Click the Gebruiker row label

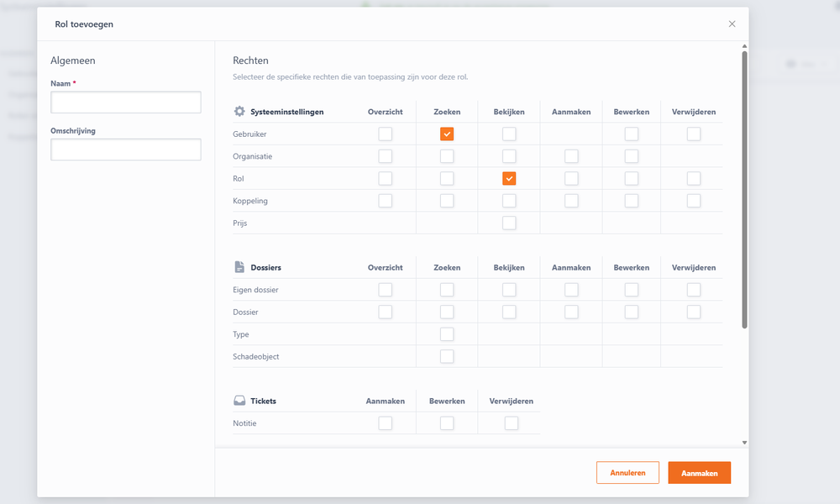(x=249, y=134)
